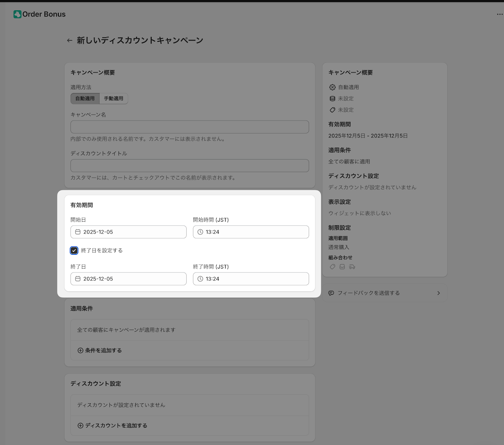Select the 手動適用 segment button

point(114,98)
